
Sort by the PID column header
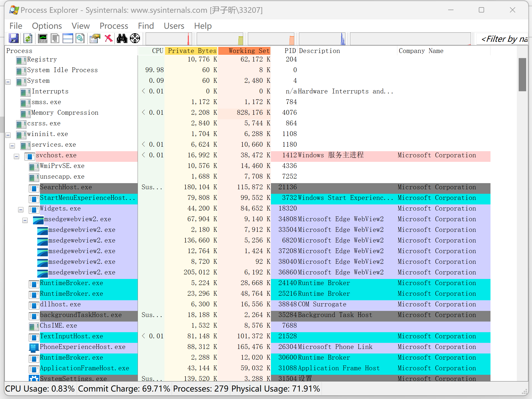(284, 51)
